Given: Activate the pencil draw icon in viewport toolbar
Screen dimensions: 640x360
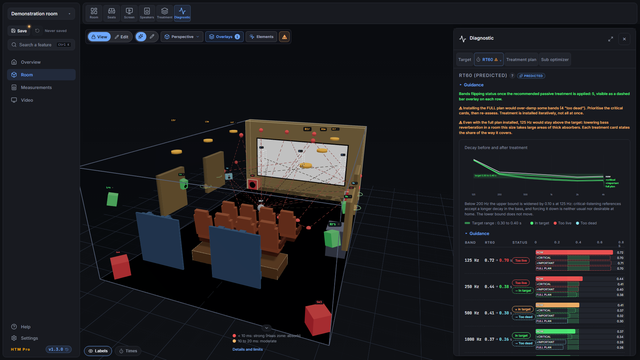Looking at the screenshot, I should 152,37.
